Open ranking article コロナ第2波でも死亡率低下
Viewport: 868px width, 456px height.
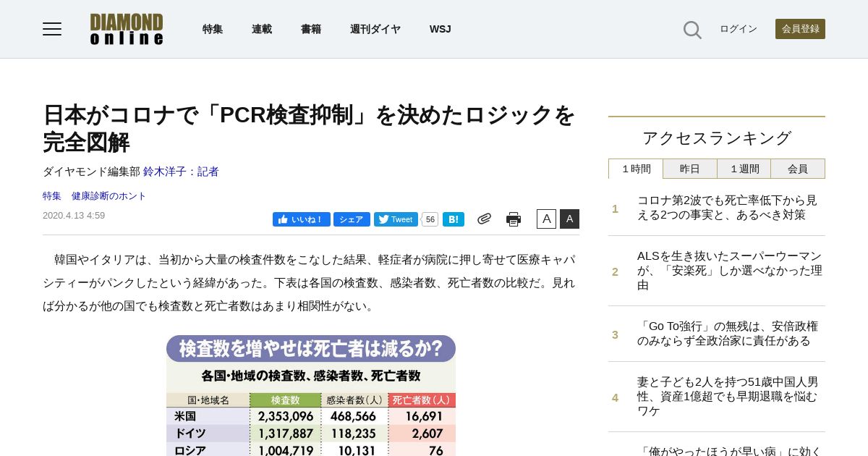click(727, 208)
